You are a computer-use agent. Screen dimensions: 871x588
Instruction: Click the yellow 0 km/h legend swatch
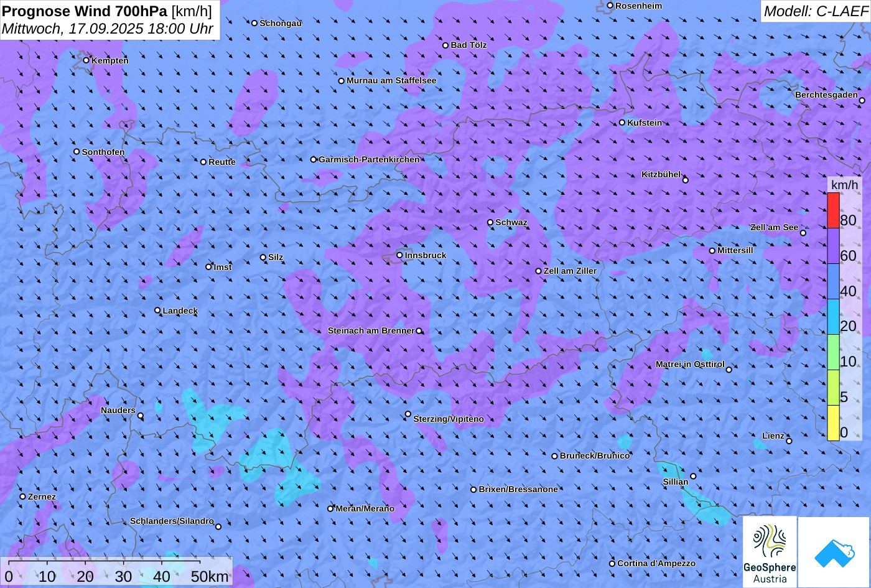coord(833,423)
